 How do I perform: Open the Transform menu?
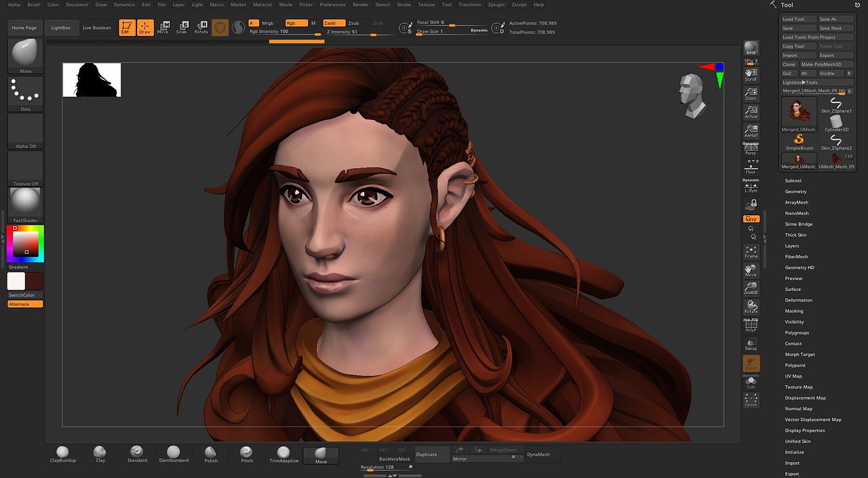(469, 5)
